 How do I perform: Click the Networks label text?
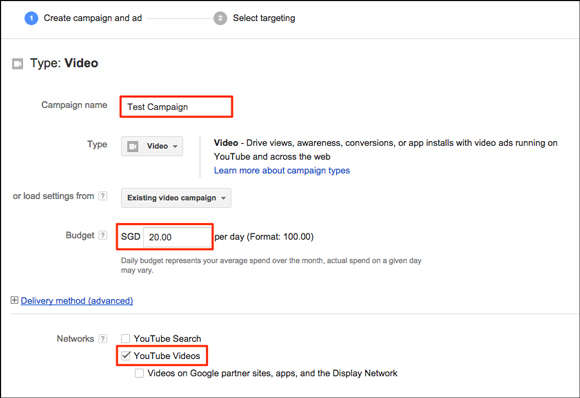[75, 339]
